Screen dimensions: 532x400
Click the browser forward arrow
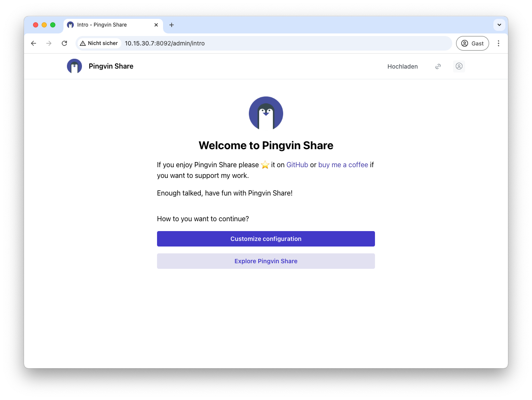pos(49,43)
